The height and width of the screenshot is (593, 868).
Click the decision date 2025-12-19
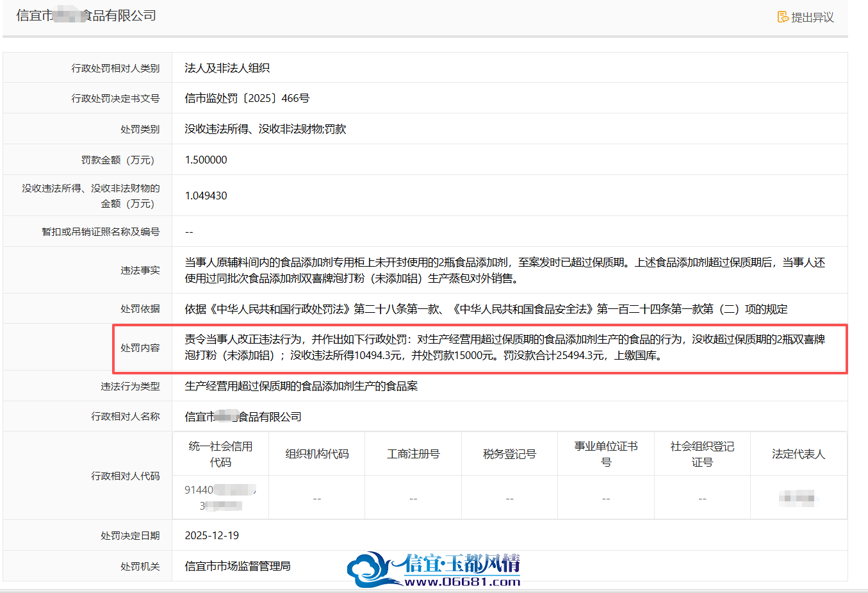pyautogui.click(x=212, y=535)
